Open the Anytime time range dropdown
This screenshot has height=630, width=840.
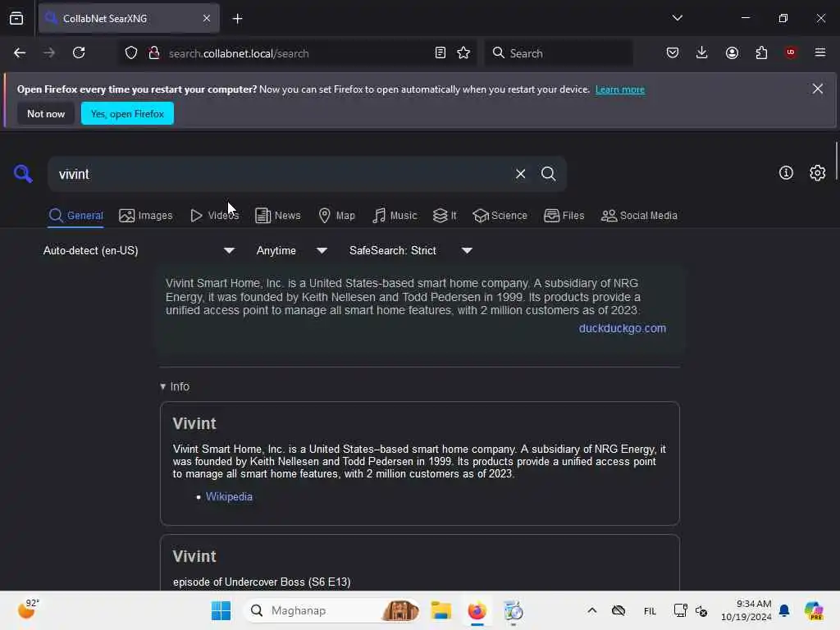(x=291, y=250)
